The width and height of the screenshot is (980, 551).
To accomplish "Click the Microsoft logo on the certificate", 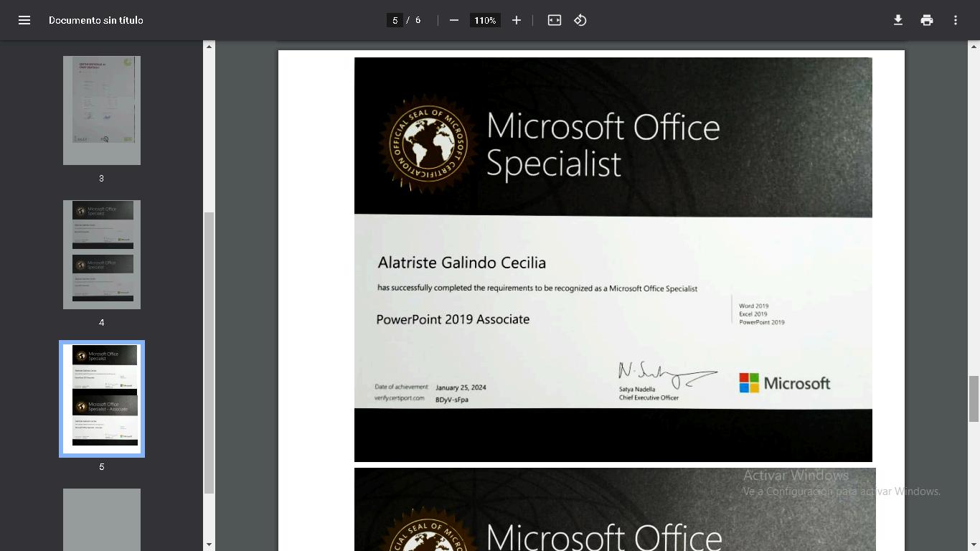I will tap(785, 383).
